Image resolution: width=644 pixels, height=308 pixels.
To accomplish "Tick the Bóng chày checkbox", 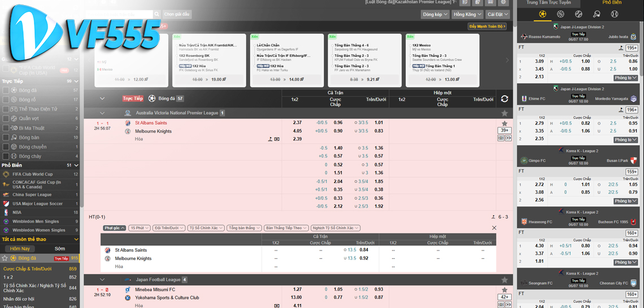I will [6, 156].
